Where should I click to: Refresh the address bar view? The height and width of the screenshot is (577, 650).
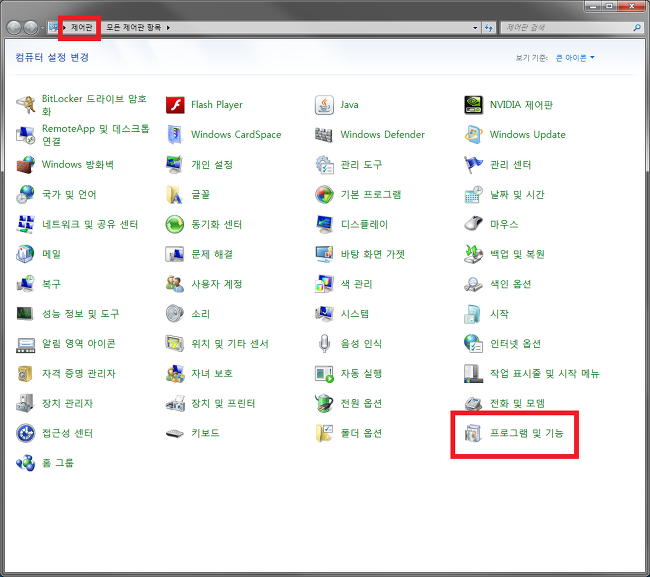(489, 28)
